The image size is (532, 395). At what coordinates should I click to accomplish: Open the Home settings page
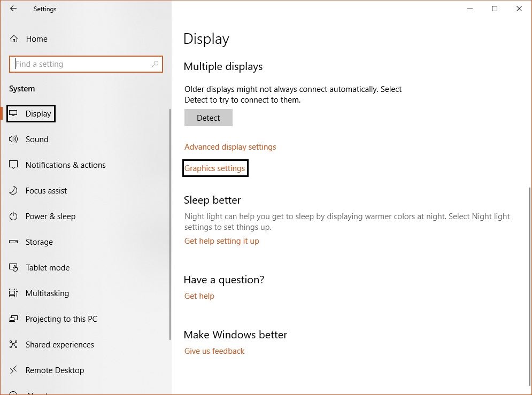pos(37,39)
